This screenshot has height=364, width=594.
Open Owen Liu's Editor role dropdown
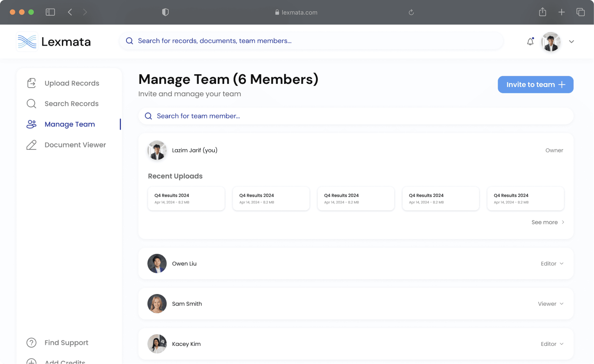[552, 264]
